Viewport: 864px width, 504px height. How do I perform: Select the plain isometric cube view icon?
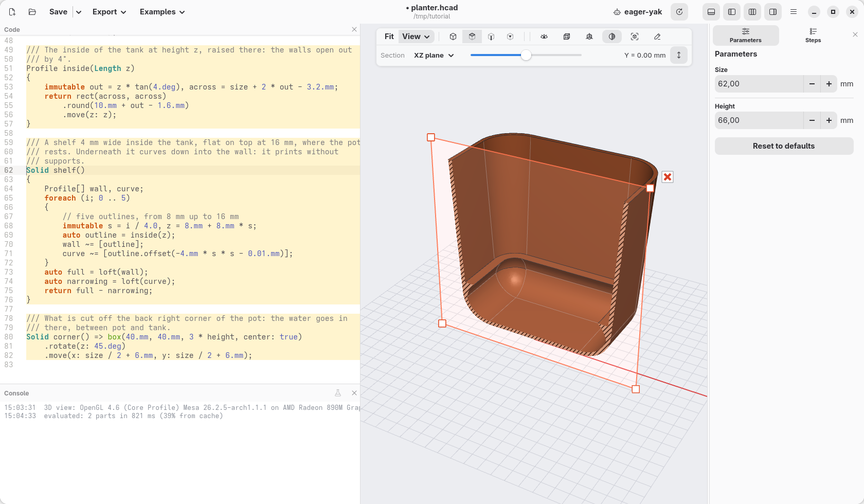pos(453,37)
